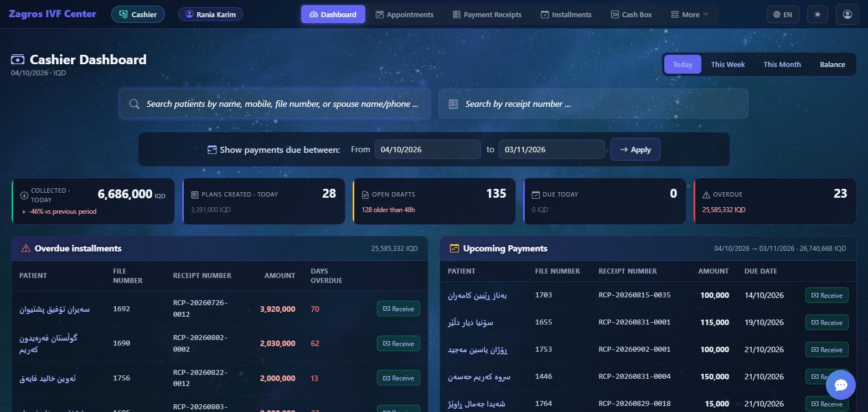Click the Rania Karim user badge

pyautogui.click(x=210, y=14)
